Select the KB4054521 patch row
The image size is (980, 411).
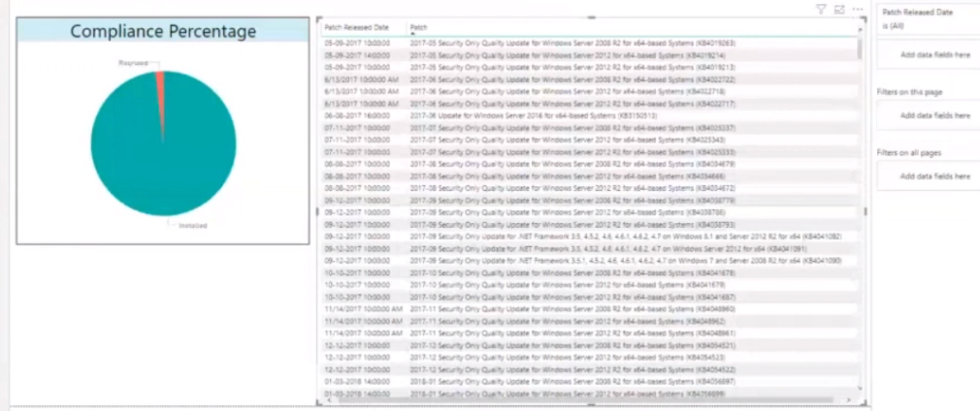[590, 345]
